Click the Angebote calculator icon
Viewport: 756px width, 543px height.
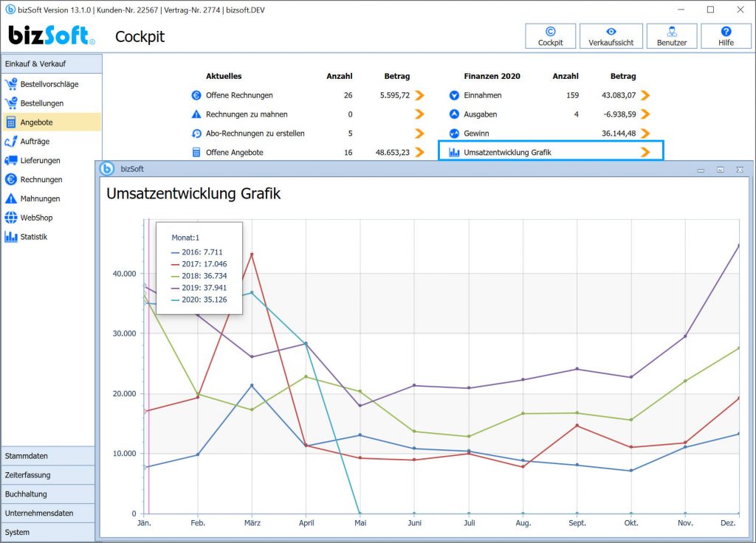click(x=10, y=122)
